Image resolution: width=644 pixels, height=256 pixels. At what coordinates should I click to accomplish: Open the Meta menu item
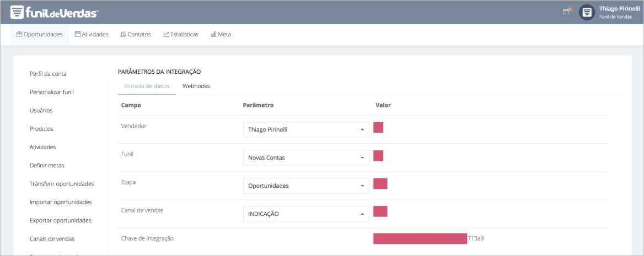pyautogui.click(x=221, y=34)
